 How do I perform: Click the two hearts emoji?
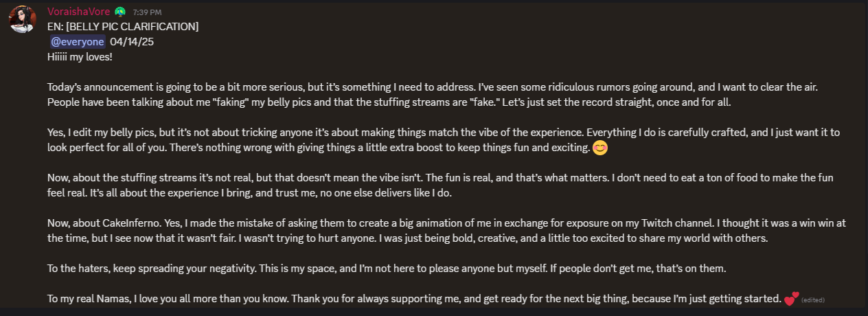tap(791, 299)
